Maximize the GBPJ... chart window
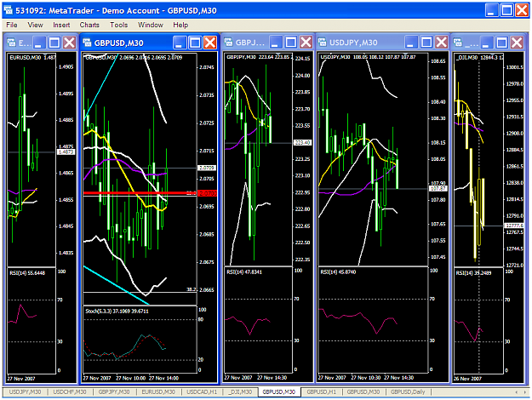Viewport: 532px width, 400px height. [291, 43]
